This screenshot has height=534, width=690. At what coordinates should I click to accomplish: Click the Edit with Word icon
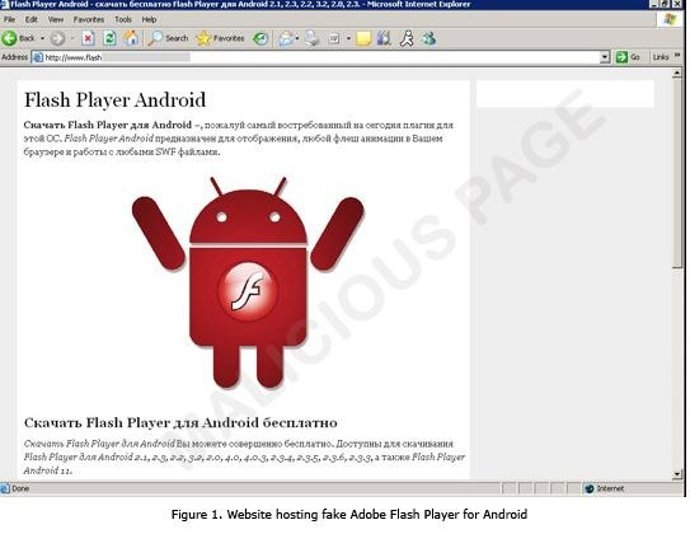click(334, 39)
